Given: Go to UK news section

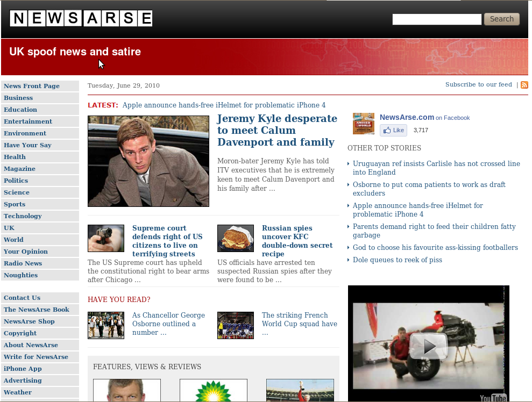Looking at the screenshot, I should click(x=40, y=228).
